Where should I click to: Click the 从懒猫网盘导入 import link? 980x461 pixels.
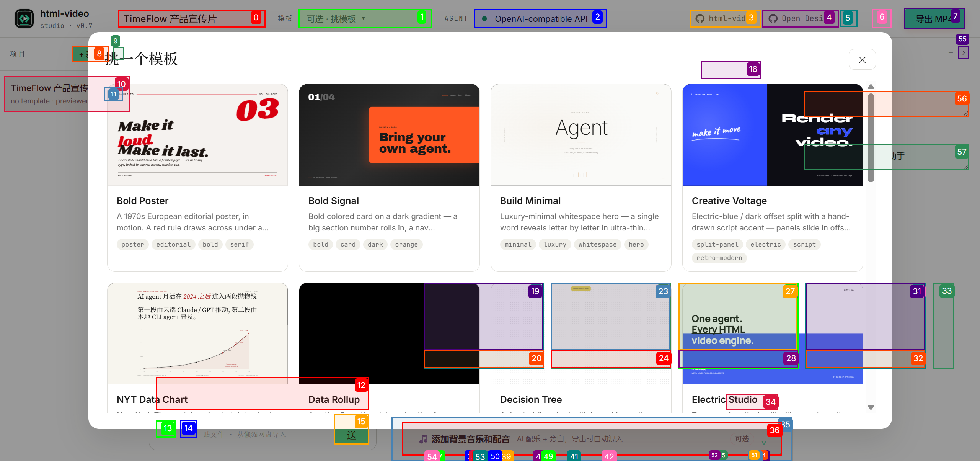click(261, 435)
